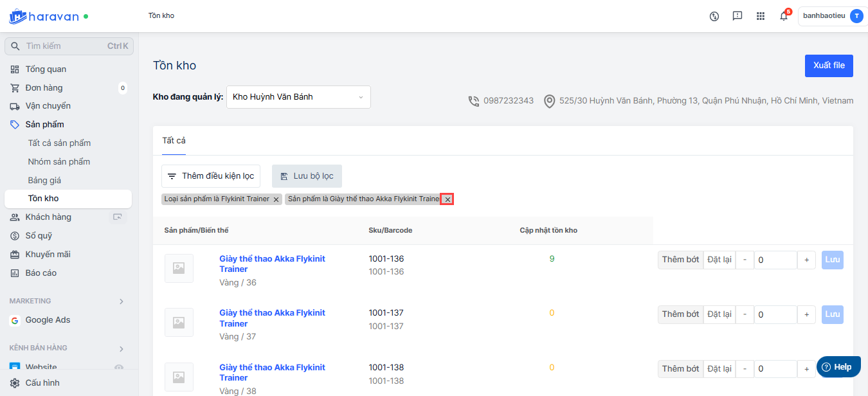Select the Tất cả tab
The height and width of the screenshot is (396, 868).
tap(174, 141)
